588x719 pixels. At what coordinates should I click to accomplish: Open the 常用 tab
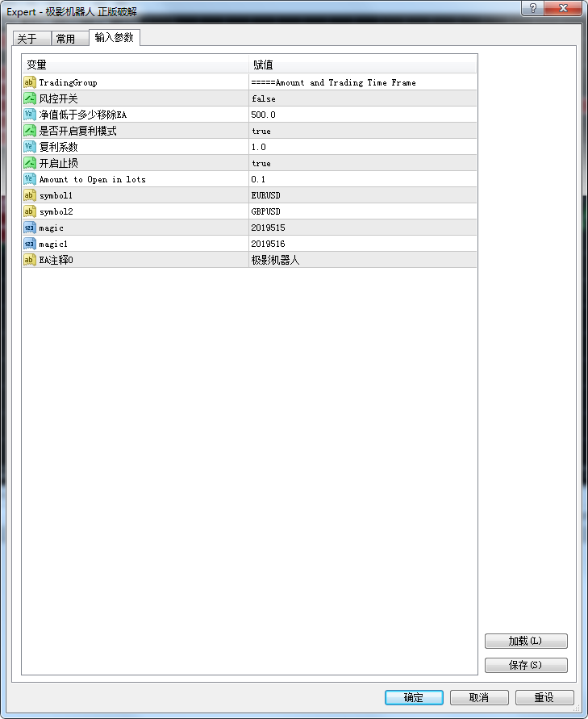click(65, 39)
